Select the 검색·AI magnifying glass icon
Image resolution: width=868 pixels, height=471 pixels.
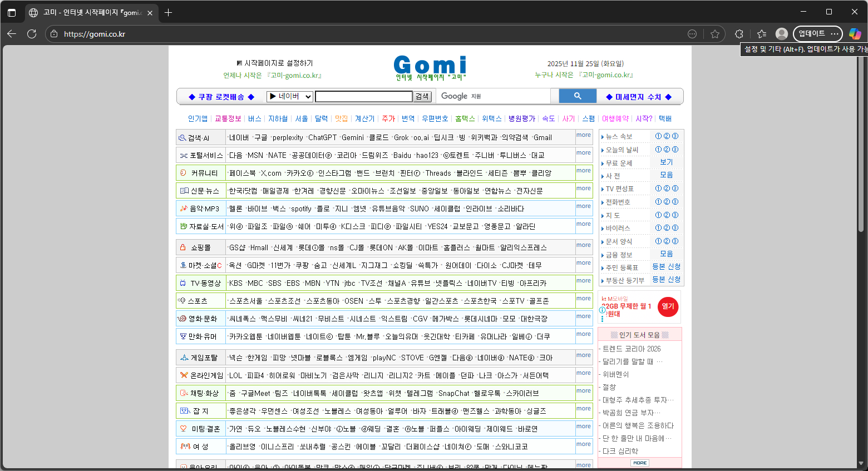click(182, 137)
